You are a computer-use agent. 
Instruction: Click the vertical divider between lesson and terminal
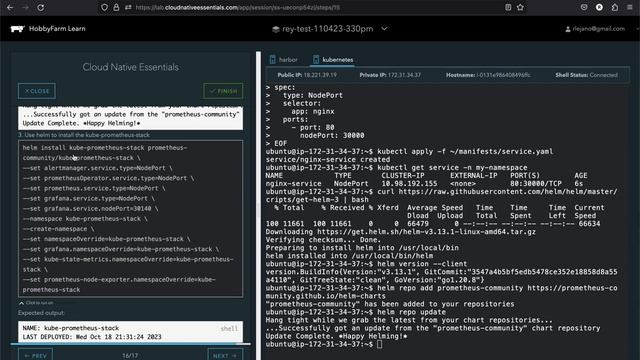258,206
